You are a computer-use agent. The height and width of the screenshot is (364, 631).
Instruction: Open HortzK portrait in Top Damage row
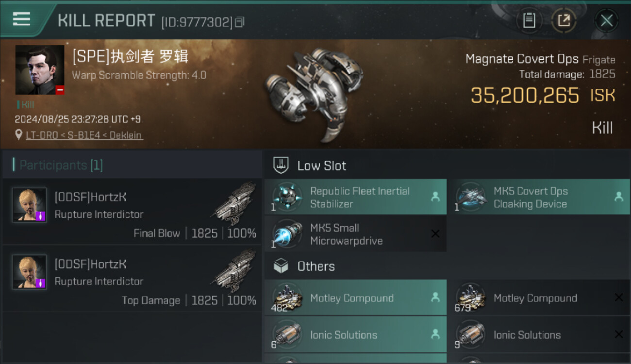click(x=29, y=272)
